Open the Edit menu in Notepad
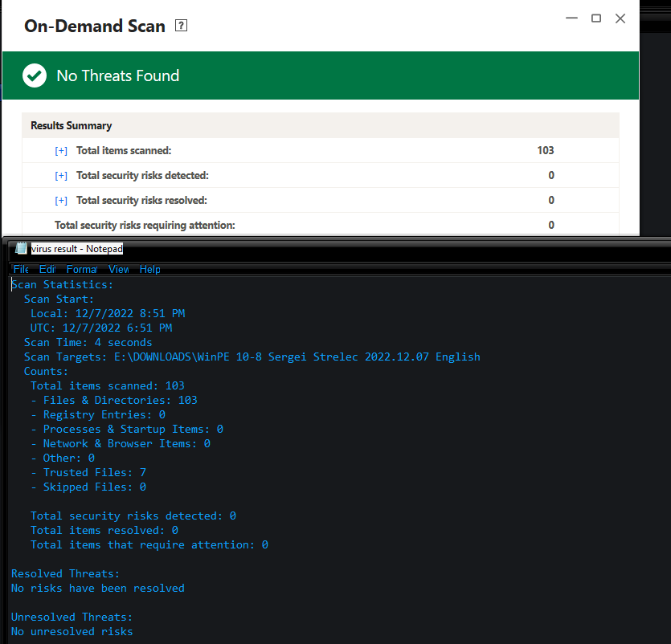The image size is (671, 644). coord(47,269)
